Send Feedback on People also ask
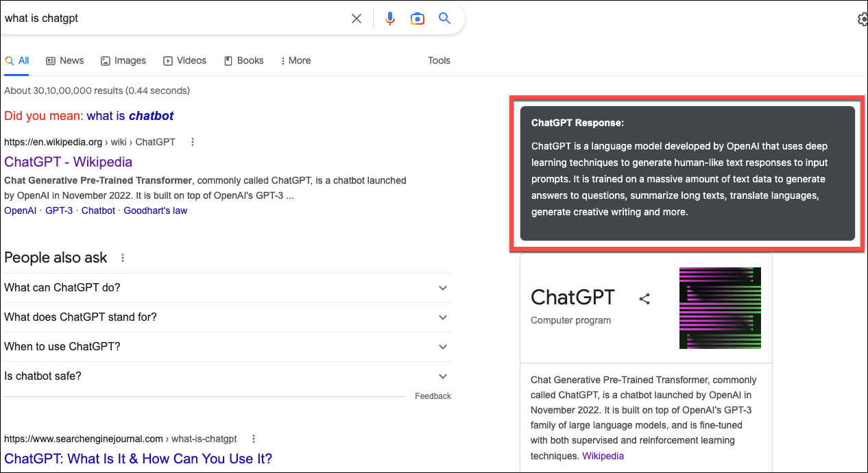Screen dimensions: 868x473 tap(433, 396)
